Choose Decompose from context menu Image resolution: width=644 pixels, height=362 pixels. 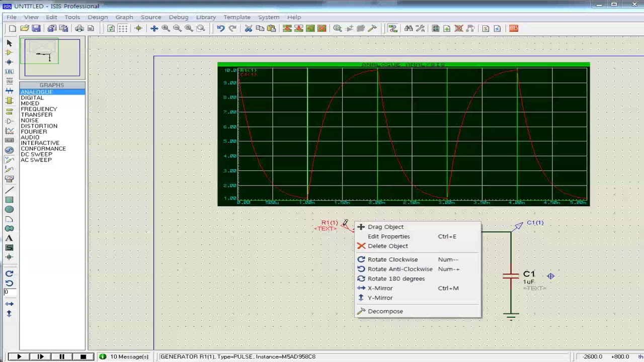[x=418, y=311]
